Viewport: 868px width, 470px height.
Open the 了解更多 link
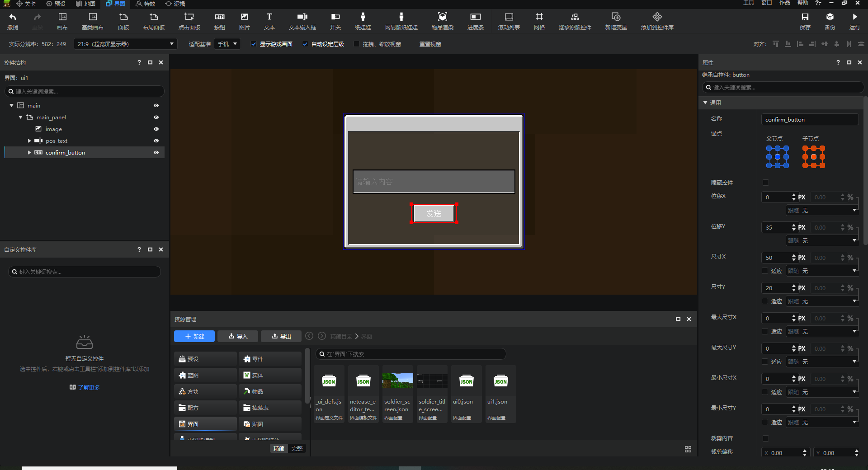89,387
